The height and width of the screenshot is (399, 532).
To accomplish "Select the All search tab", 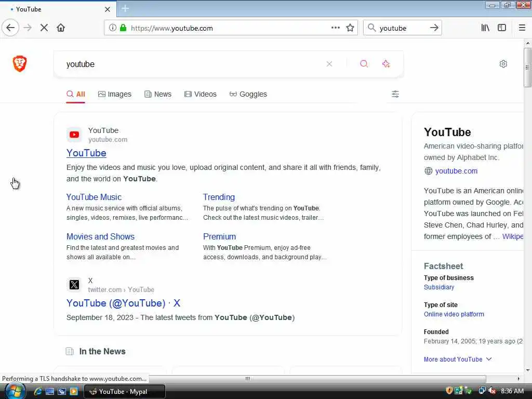I will pyautogui.click(x=76, y=94).
